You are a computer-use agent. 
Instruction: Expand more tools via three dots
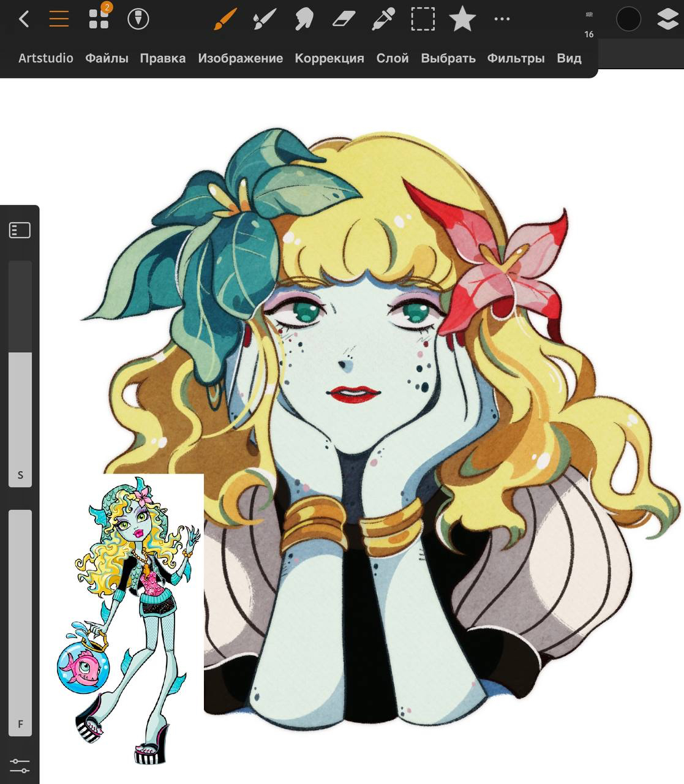tap(502, 19)
